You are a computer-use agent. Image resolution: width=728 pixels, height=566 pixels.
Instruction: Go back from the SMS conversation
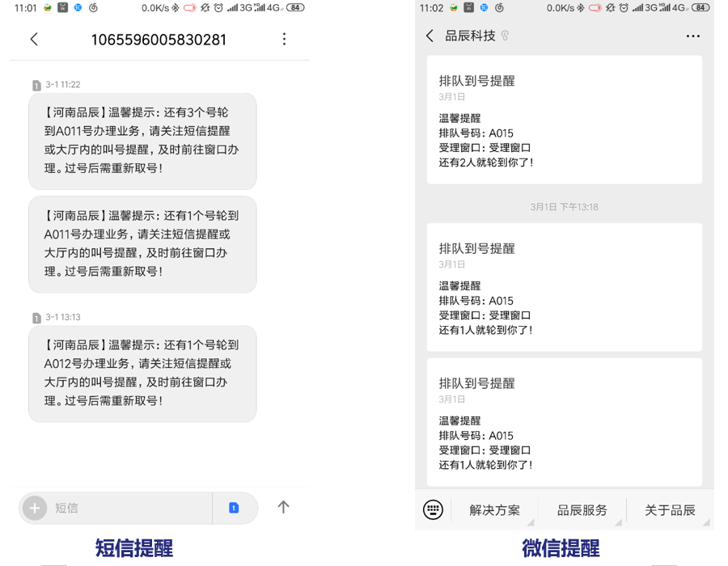[34, 39]
